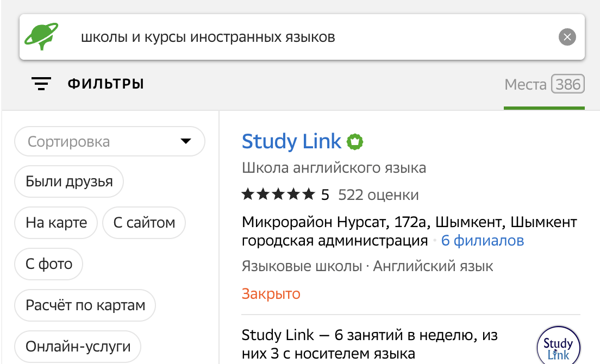
Task: Expand the «6 филиалов» branches list
Action: click(x=482, y=240)
